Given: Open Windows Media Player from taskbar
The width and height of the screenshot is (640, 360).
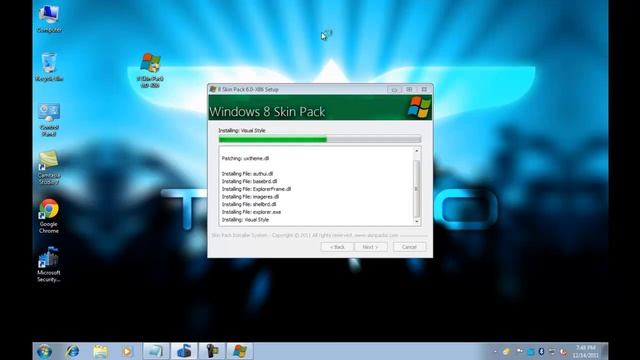Looking at the screenshot, I should coord(127,351).
